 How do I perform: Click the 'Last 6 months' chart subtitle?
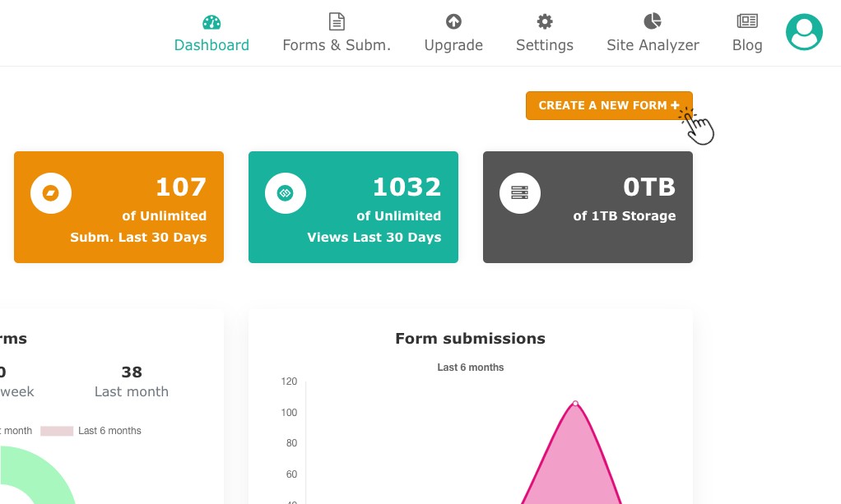[x=471, y=368]
